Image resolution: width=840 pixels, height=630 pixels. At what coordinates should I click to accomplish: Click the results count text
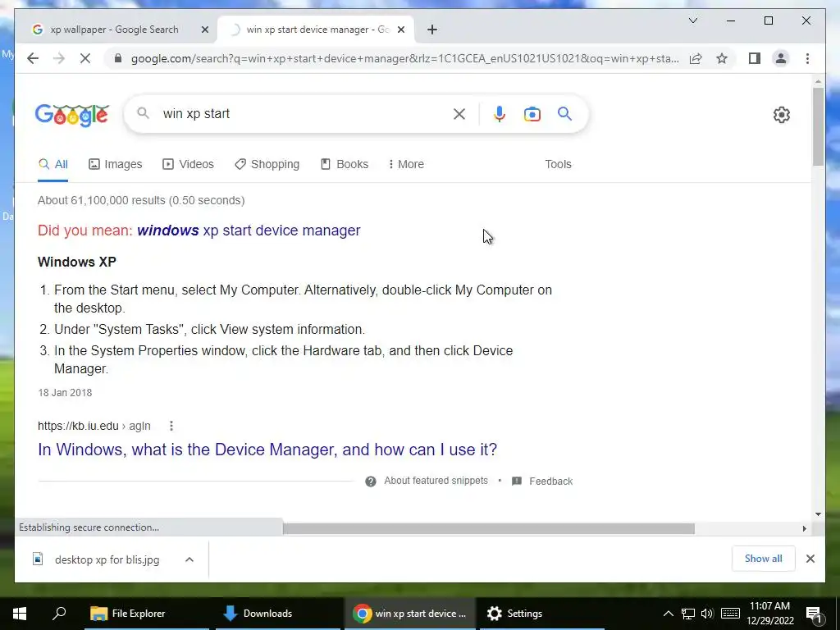(141, 200)
